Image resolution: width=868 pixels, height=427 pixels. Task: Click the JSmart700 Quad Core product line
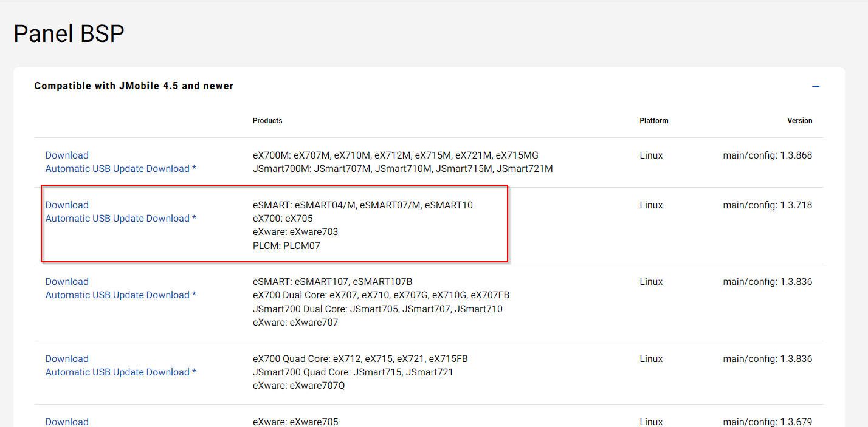(353, 372)
